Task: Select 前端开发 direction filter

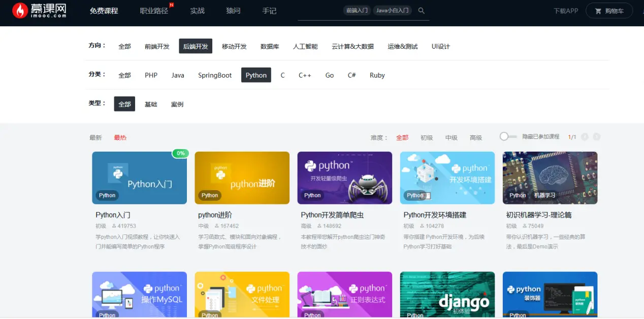Action: (157, 46)
